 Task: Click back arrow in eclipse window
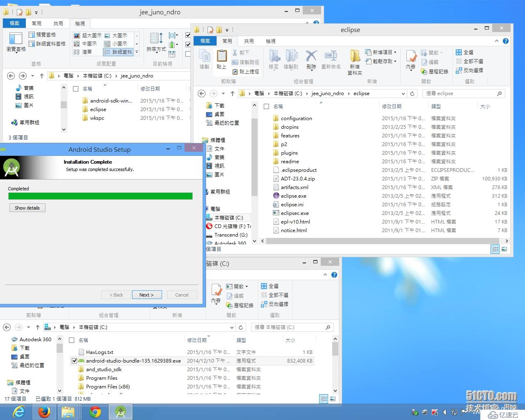tap(202, 94)
